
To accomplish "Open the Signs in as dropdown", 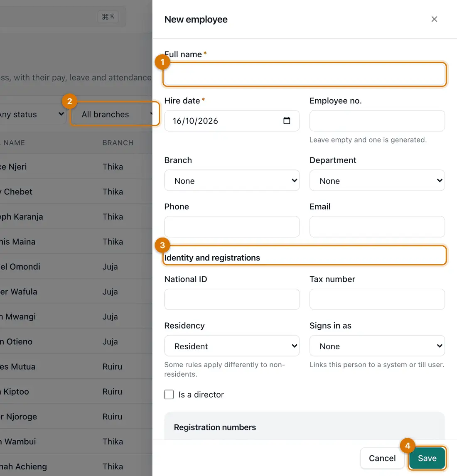I will (x=377, y=346).
